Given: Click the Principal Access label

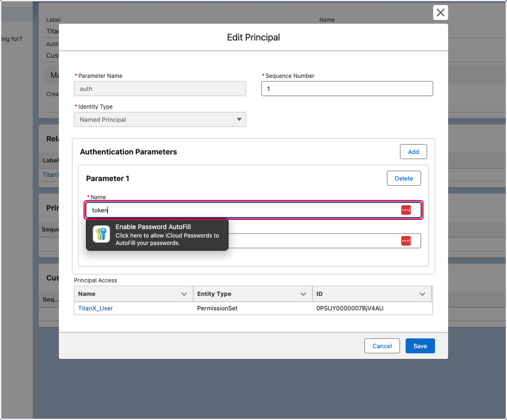Looking at the screenshot, I should tap(95, 280).
